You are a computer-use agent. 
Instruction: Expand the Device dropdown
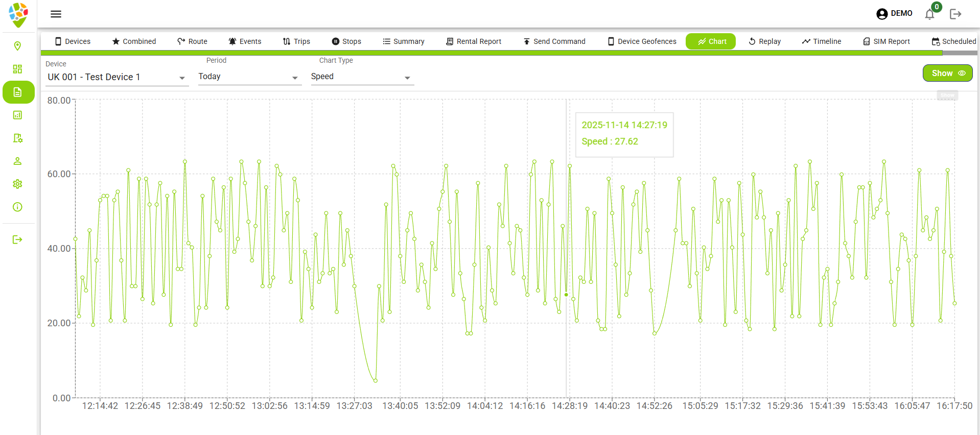coord(116,78)
